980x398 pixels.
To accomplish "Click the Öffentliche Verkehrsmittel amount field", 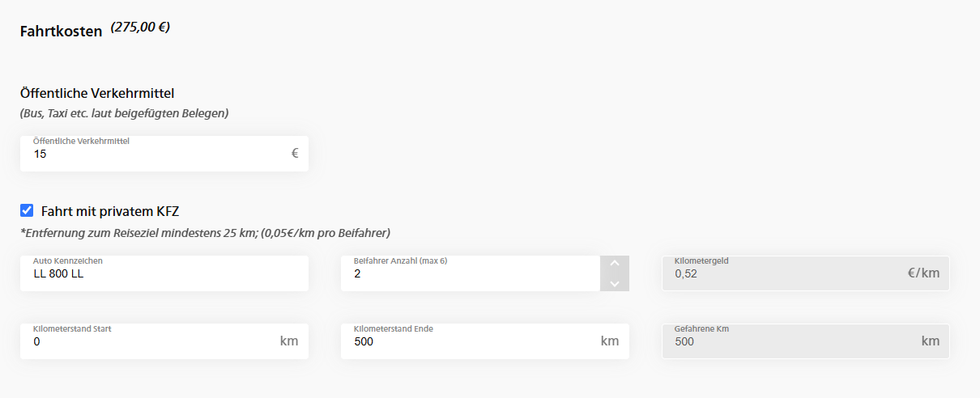I will (154, 154).
